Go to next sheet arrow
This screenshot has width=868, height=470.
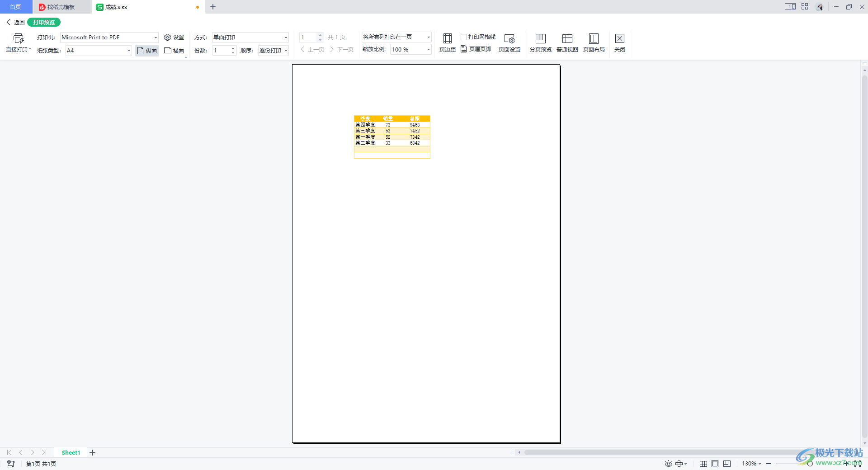pos(33,452)
